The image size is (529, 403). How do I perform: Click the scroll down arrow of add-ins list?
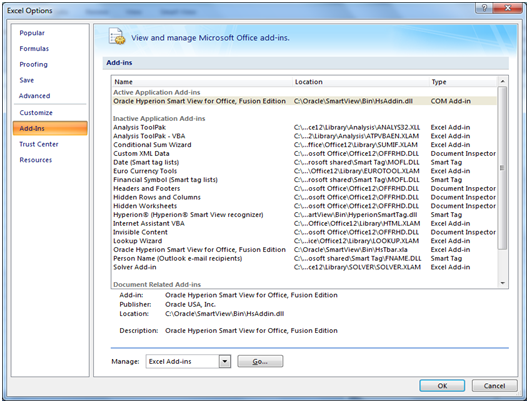pyautogui.click(x=502, y=283)
